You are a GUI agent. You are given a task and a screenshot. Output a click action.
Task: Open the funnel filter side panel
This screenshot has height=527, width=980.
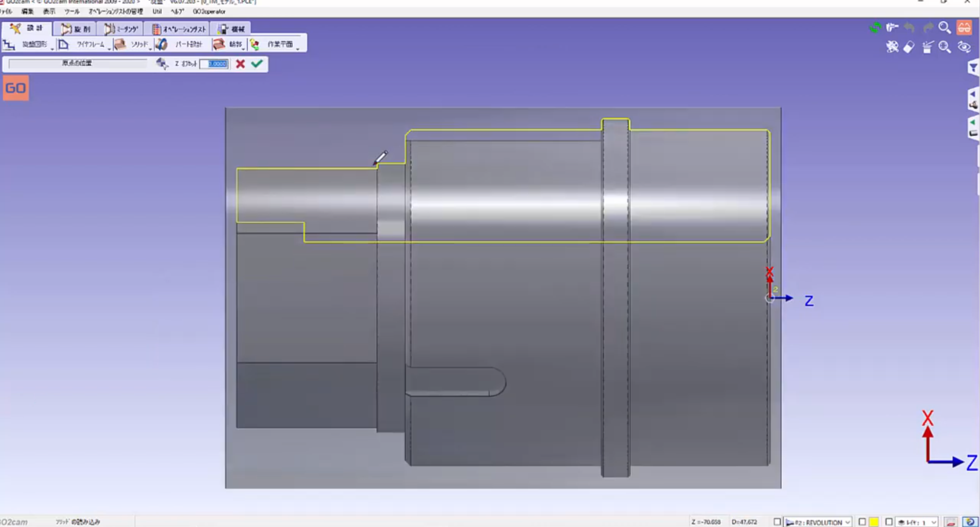pos(973,68)
